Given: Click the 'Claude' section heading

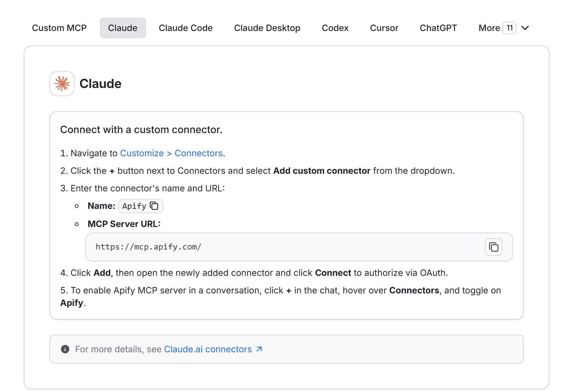Looking at the screenshot, I should point(100,84).
